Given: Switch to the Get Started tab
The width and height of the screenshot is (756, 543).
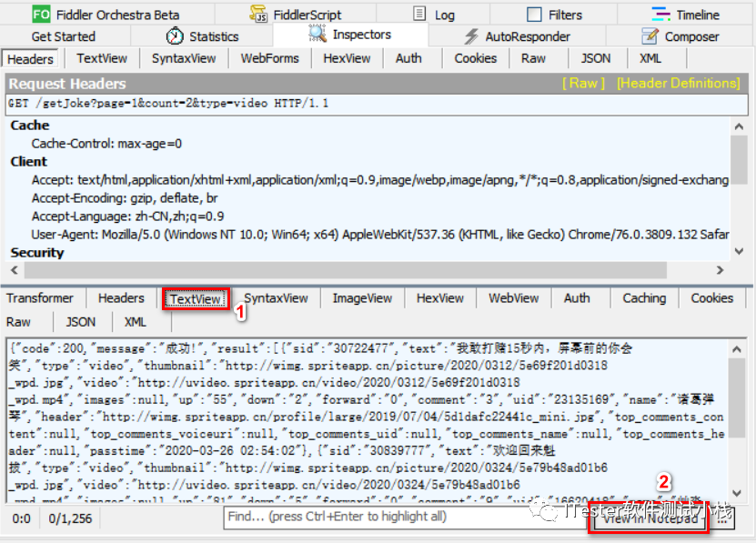Looking at the screenshot, I should pyautogui.click(x=63, y=36).
